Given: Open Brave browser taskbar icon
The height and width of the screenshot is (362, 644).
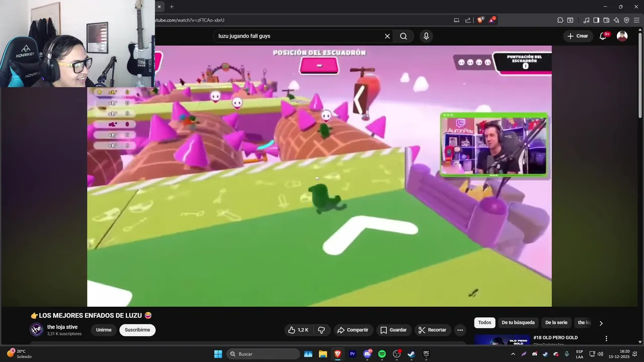Looking at the screenshot, I should [x=338, y=354].
